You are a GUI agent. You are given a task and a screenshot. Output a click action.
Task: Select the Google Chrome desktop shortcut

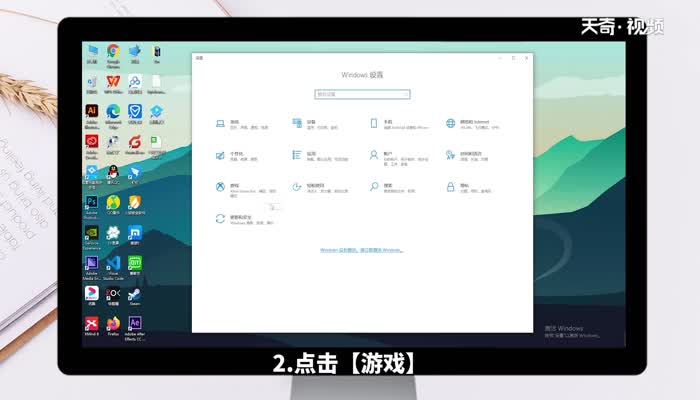(x=113, y=56)
